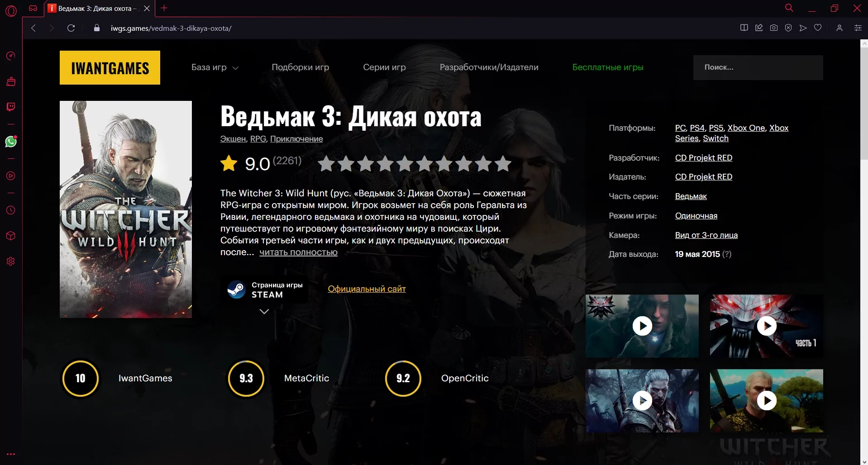Click the Xbox One platform link

point(746,128)
